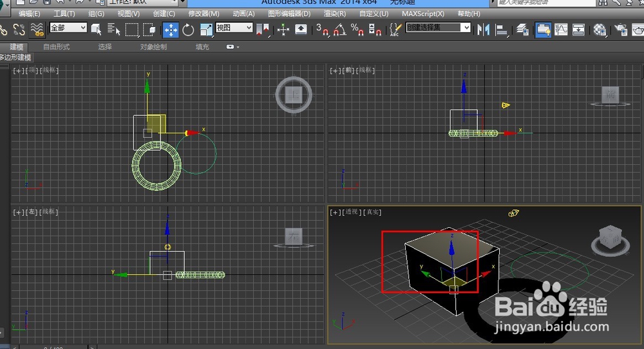Open the 真实 shading menu in perspective viewport
Screen dimensions: 644x349
[x=372, y=212]
